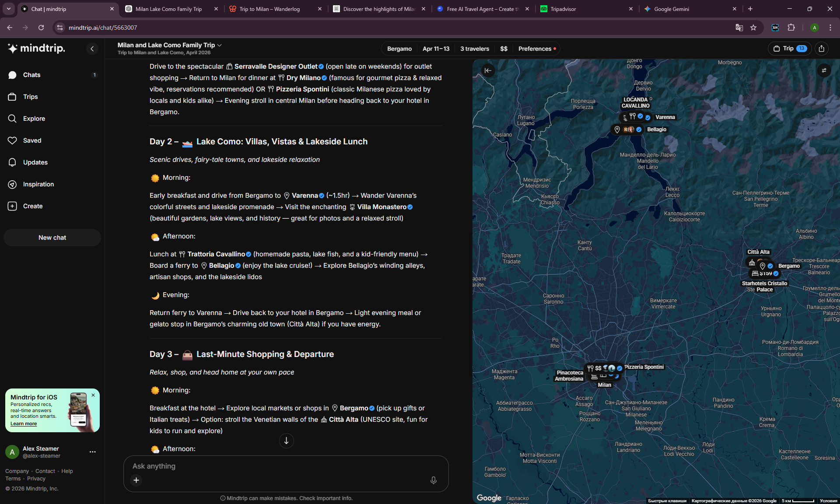Image resolution: width=840 pixels, height=504 pixels.
Task: View Saved items via heart icon
Action: pos(31,140)
